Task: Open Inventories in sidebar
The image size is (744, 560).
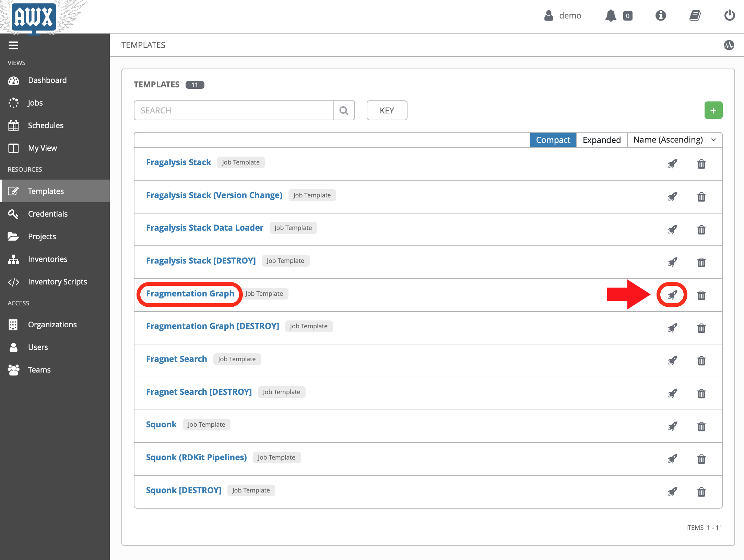Action: pyautogui.click(x=55, y=259)
